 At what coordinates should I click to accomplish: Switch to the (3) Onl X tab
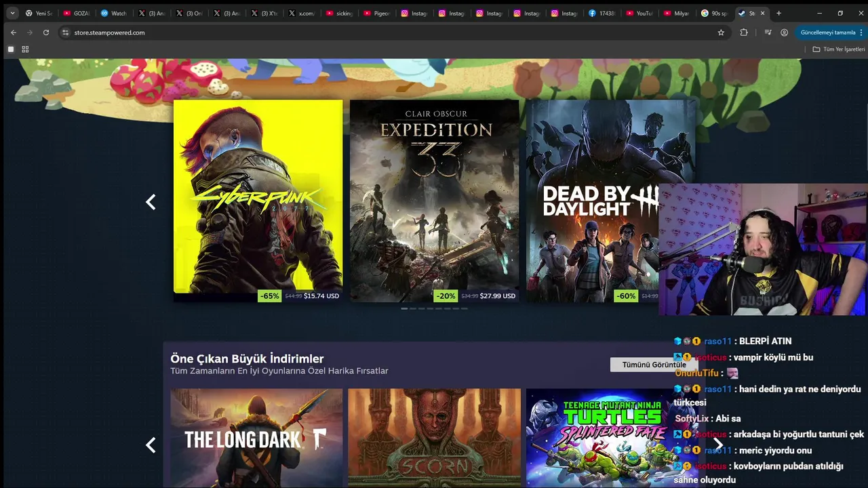point(189,13)
